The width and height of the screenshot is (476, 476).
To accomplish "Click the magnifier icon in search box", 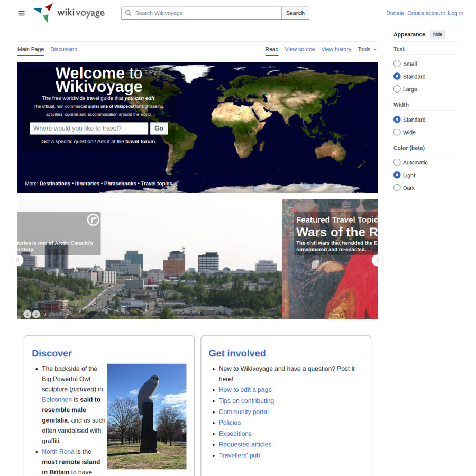I will [129, 13].
